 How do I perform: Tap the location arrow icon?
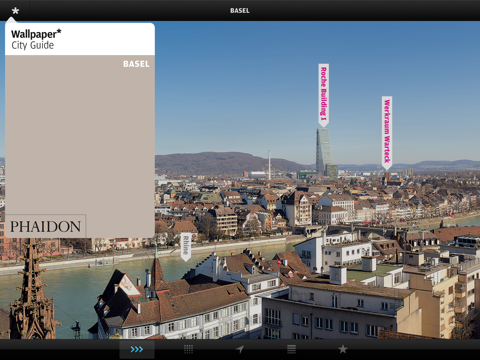240,349
